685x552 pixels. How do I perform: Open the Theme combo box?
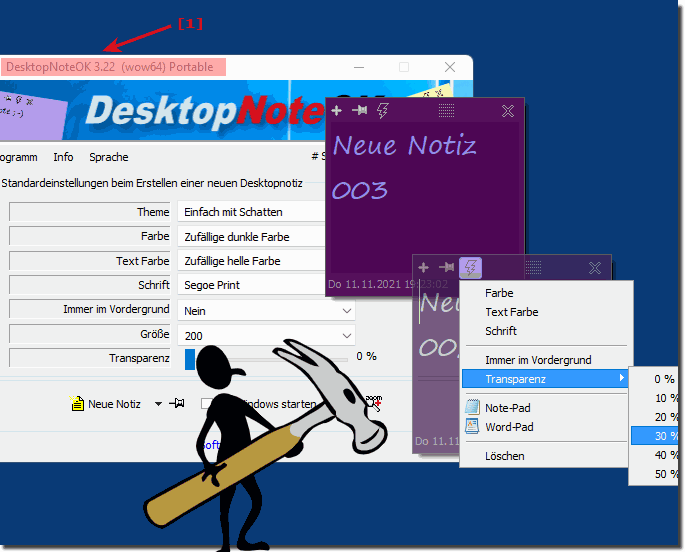(x=252, y=212)
